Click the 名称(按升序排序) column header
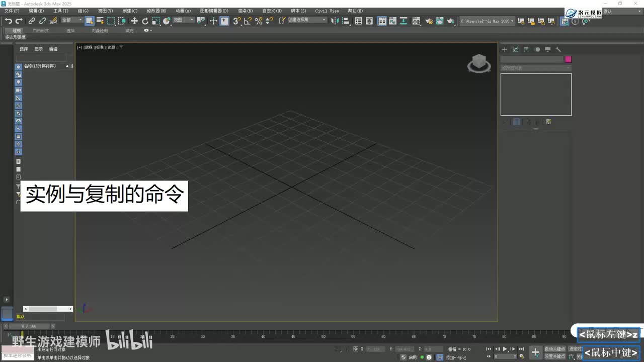 pos(40,66)
